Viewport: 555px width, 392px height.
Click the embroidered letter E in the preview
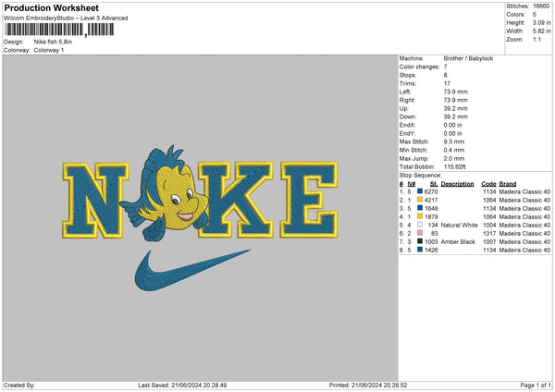(x=309, y=200)
